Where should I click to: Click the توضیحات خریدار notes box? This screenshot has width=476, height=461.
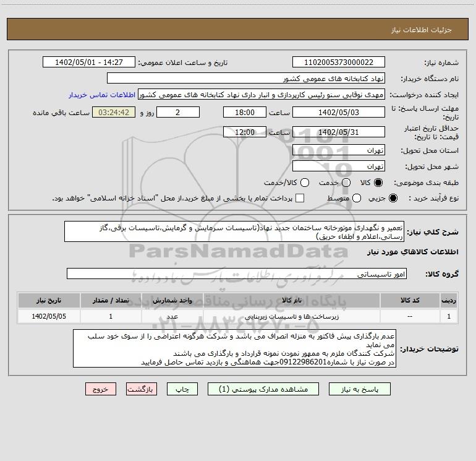click(x=235, y=348)
